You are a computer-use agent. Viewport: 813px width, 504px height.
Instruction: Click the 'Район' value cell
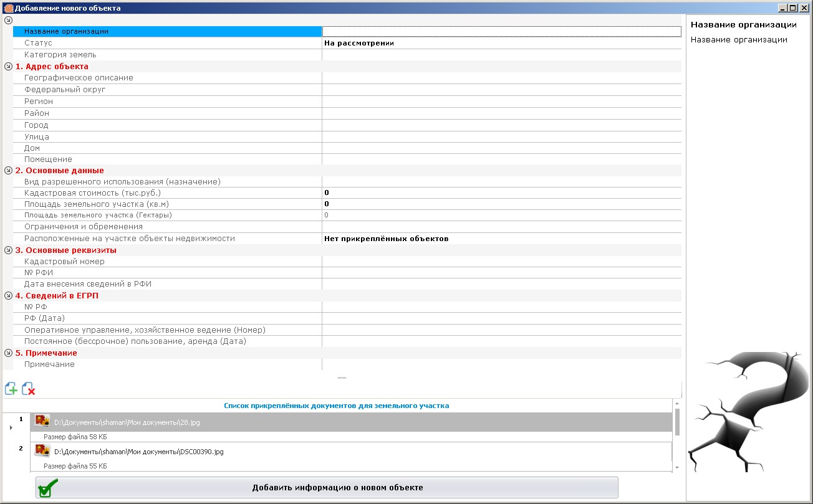[x=501, y=113]
